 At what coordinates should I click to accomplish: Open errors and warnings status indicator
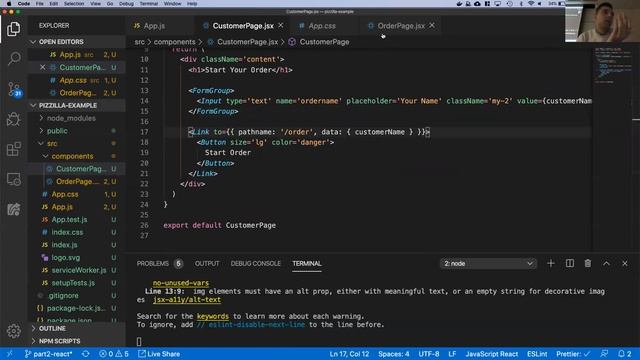[114, 354]
